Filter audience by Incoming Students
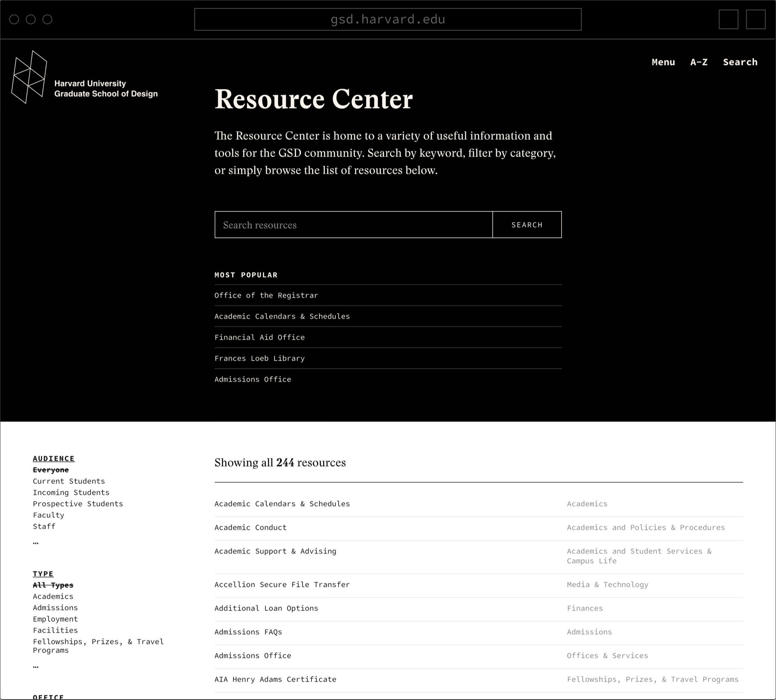The height and width of the screenshot is (700, 776). tap(71, 493)
